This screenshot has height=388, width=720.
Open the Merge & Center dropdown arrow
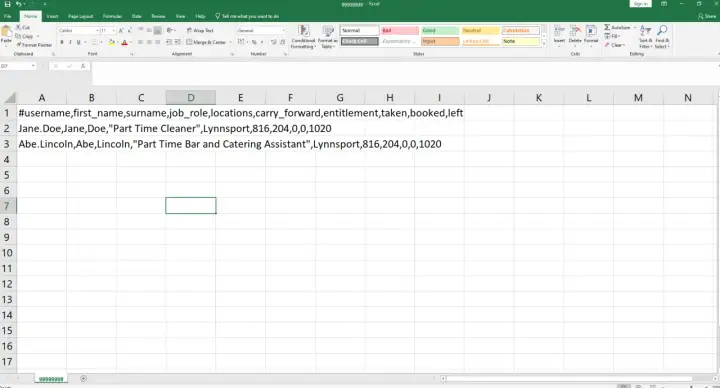tap(230, 42)
